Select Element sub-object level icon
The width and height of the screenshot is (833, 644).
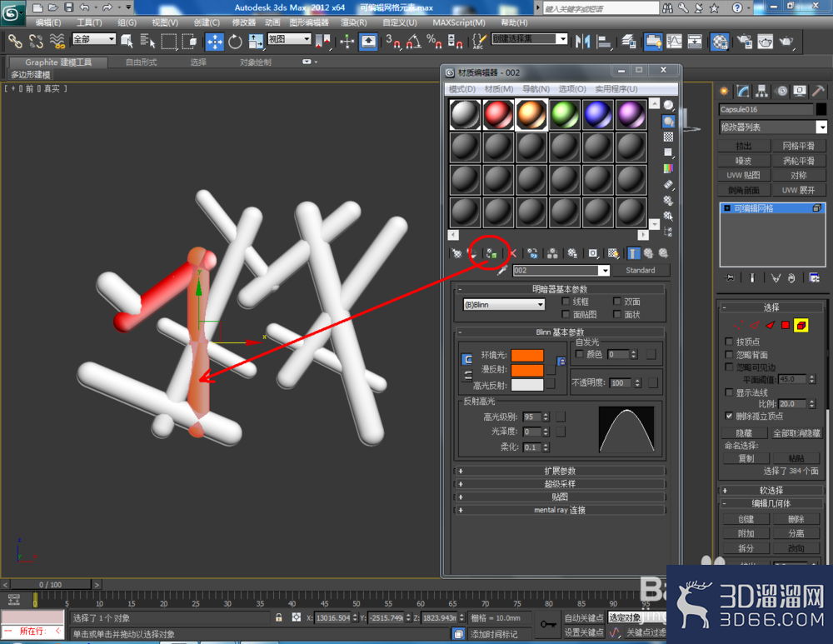pos(801,325)
